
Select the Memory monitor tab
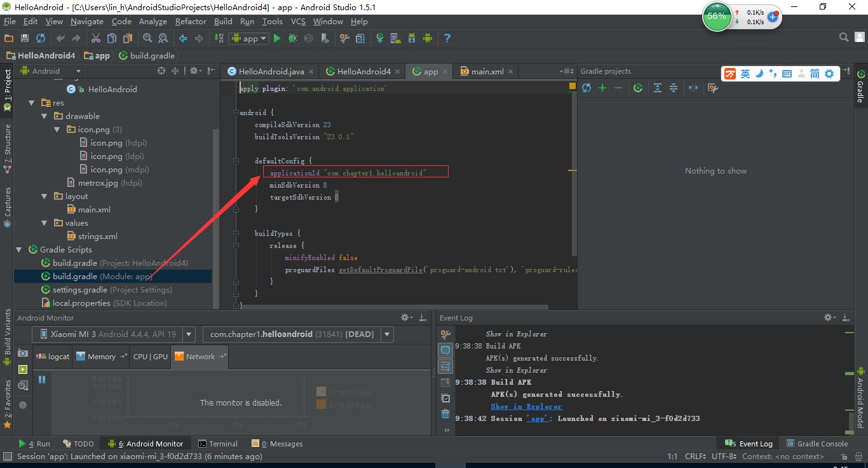point(102,356)
